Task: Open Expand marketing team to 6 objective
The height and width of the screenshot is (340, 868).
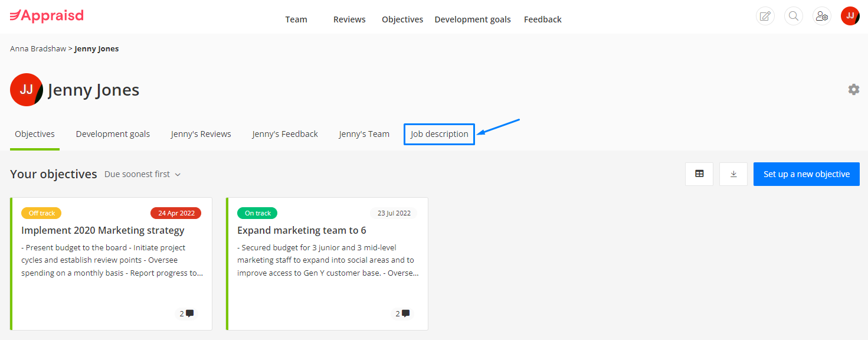Action: (302, 230)
